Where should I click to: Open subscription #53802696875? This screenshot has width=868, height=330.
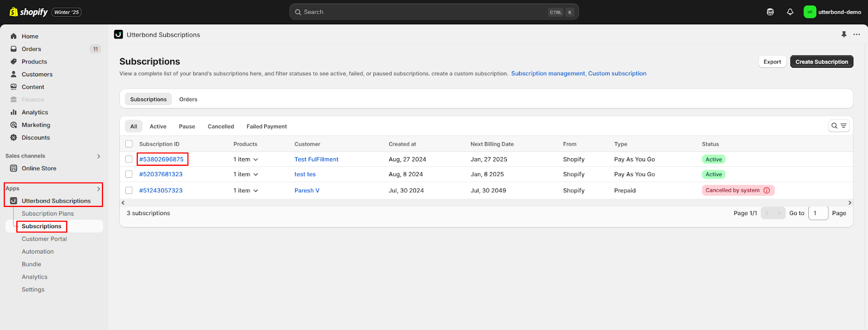click(x=161, y=159)
